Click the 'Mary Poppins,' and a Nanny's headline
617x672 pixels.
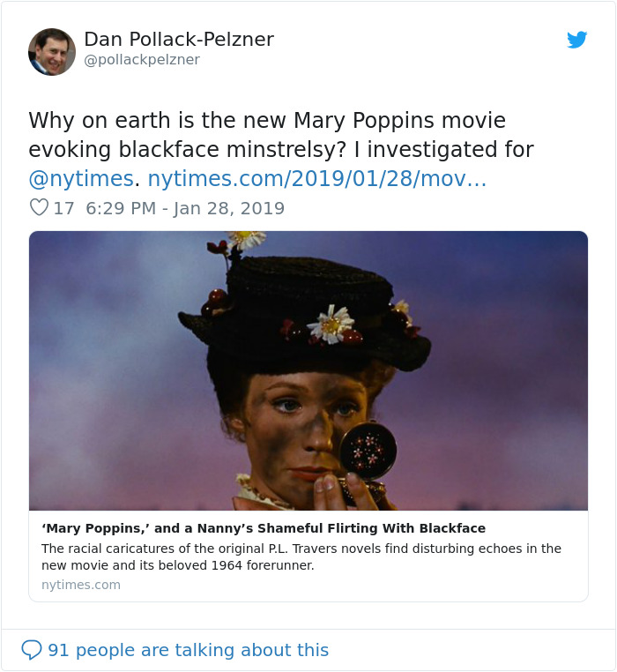[264, 528]
